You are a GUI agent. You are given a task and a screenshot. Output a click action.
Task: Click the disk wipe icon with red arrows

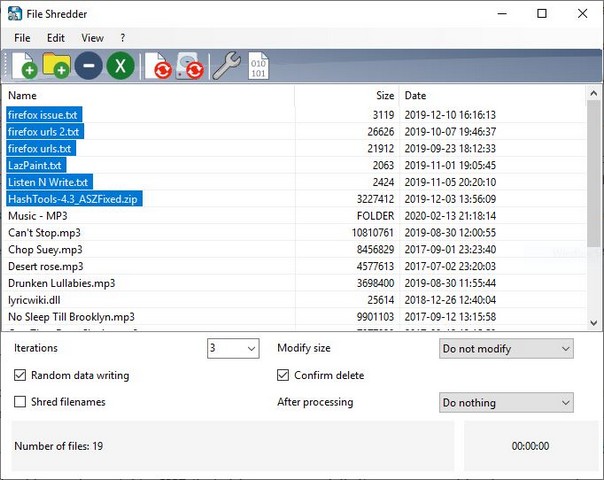pyautogui.click(x=190, y=66)
